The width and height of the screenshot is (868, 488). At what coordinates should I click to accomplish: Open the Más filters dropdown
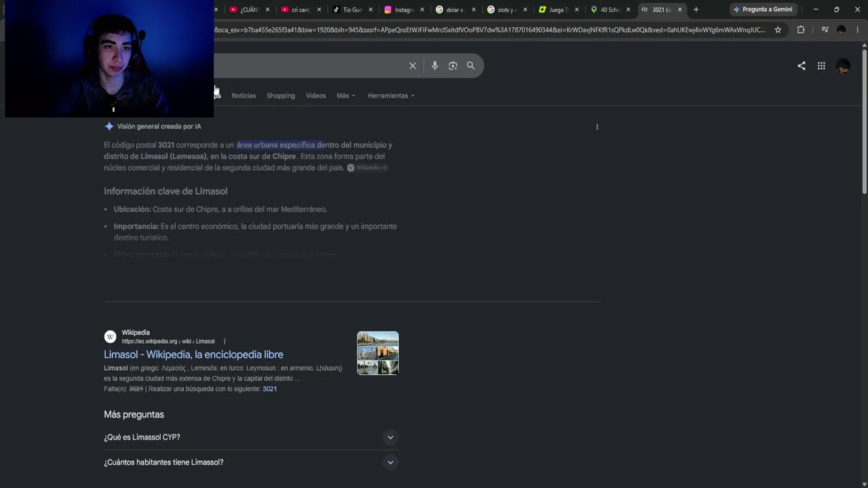(346, 96)
